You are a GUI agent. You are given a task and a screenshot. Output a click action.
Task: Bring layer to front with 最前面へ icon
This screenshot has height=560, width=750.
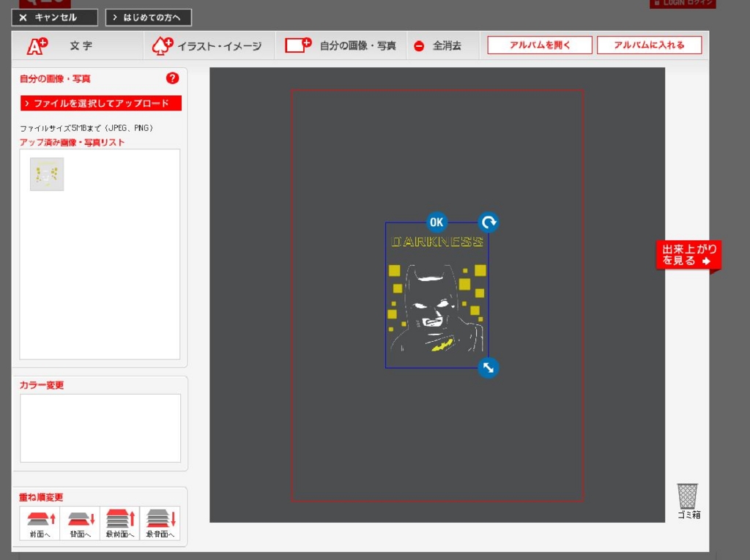coord(120,523)
